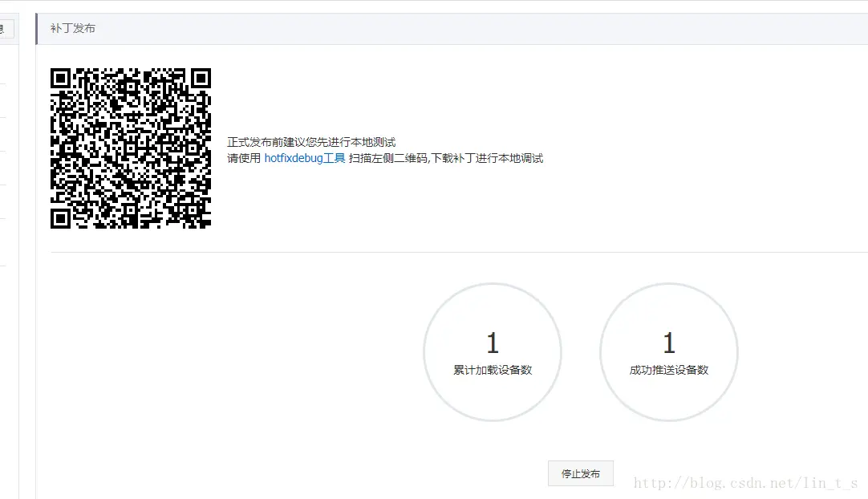868x499 pixels.
Task: Select the 息 sidebar item
Action: [x=6, y=30]
